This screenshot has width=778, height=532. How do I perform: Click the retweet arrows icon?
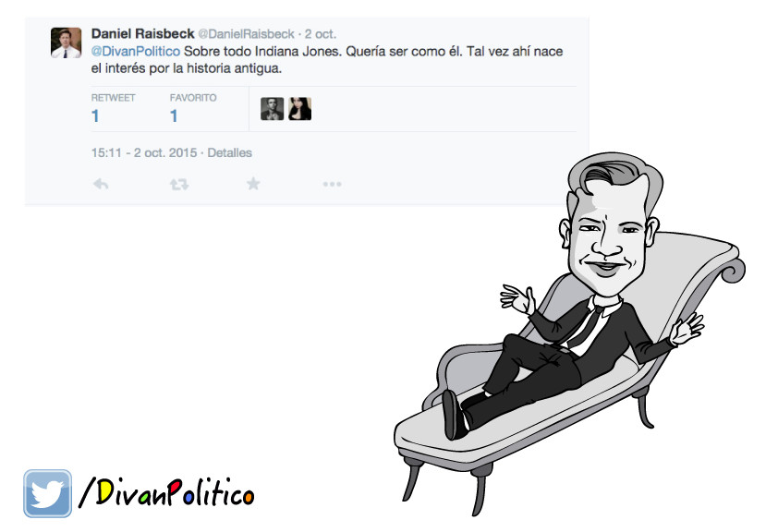(x=179, y=185)
